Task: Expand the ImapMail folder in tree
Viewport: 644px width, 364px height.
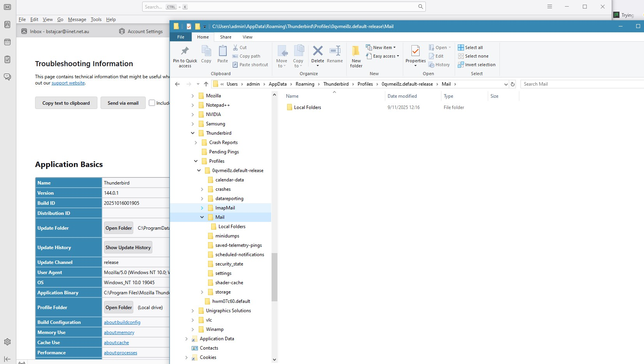Action: tap(202, 208)
